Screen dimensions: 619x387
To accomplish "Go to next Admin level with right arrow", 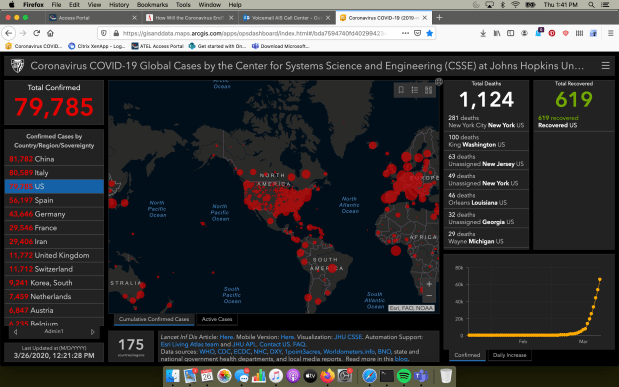I will click(x=93, y=332).
